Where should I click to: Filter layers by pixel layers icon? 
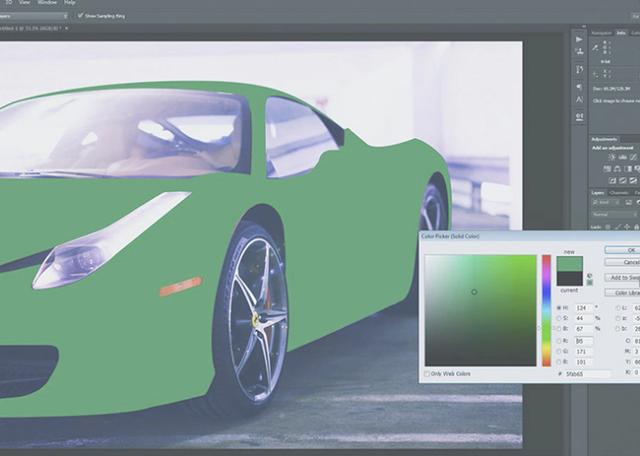629,202
